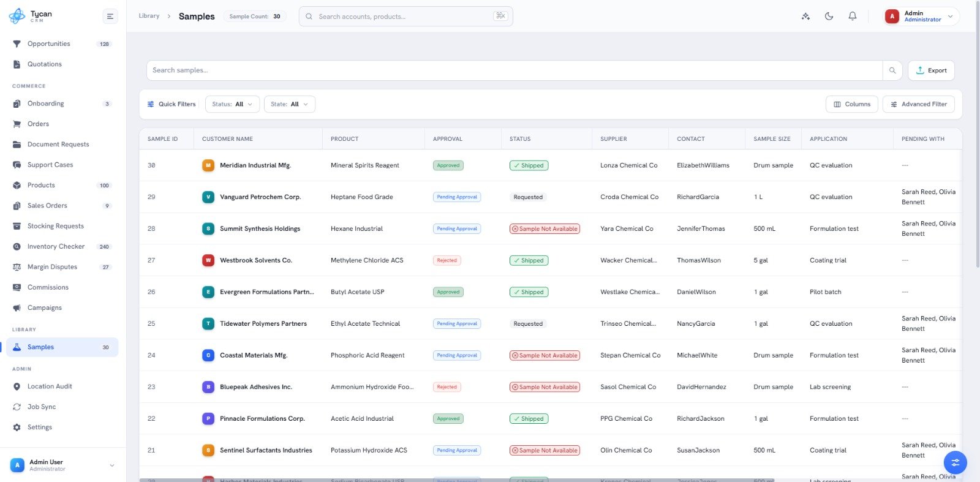Click the Inventory Checker icon
The width and height of the screenshot is (980, 482).
(17, 247)
